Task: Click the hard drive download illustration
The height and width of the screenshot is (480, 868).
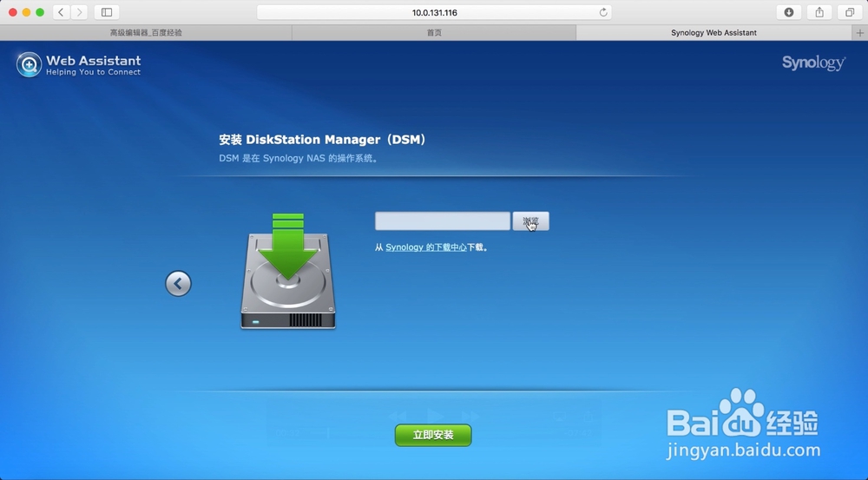Action: point(288,272)
